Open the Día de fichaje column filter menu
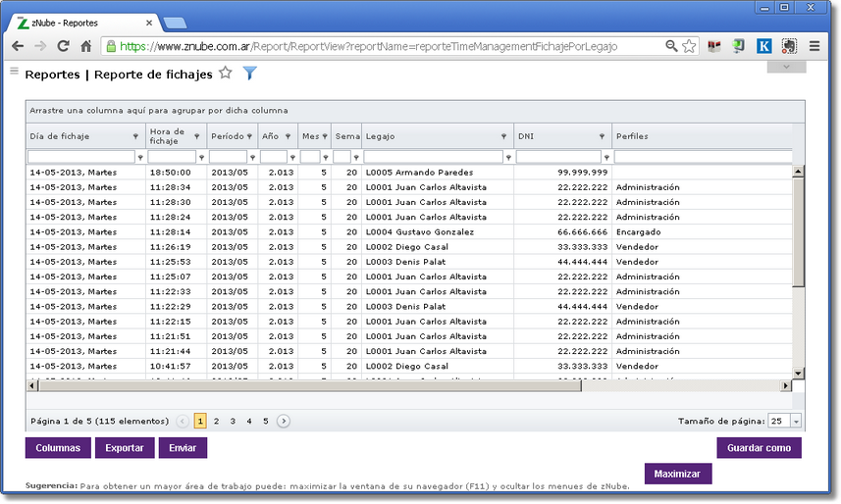The width and height of the screenshot is (841, 504). tap(135, 136)
